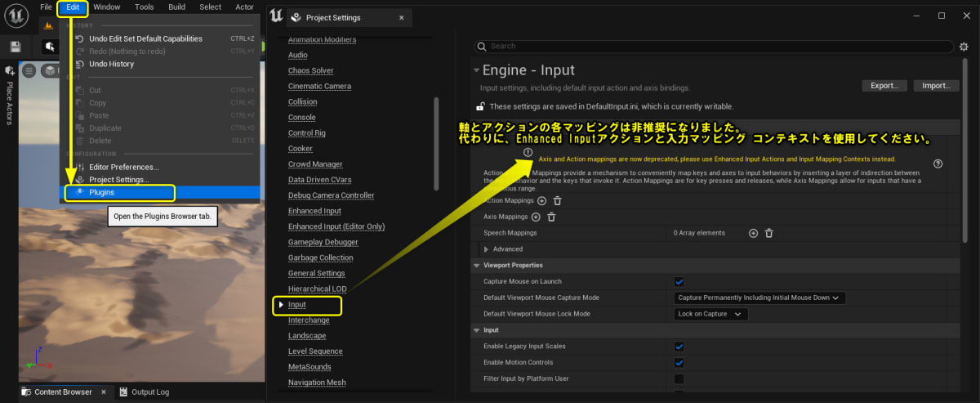
Task: Select the Landscape settings category
Action: pyautogui.click(x=307, y=336)
